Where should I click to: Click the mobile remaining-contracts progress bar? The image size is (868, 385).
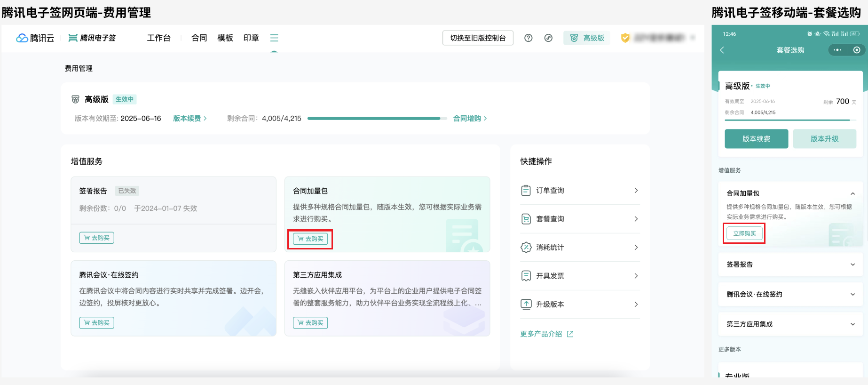(790, 120)
